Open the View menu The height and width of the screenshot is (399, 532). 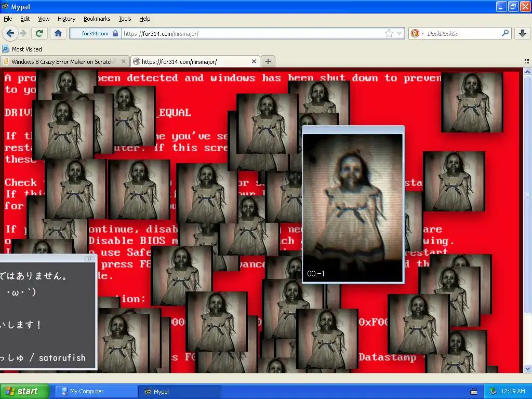coord(44,19)
